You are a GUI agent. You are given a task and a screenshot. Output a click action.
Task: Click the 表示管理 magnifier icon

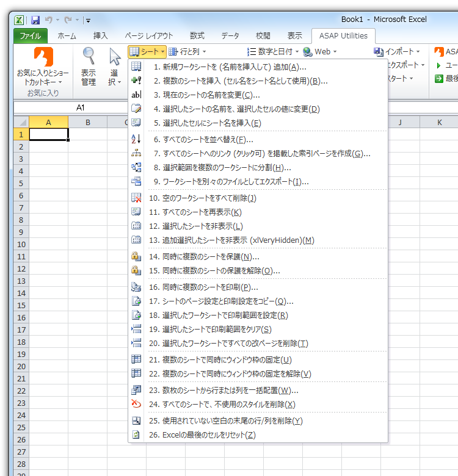click(89, 56)
